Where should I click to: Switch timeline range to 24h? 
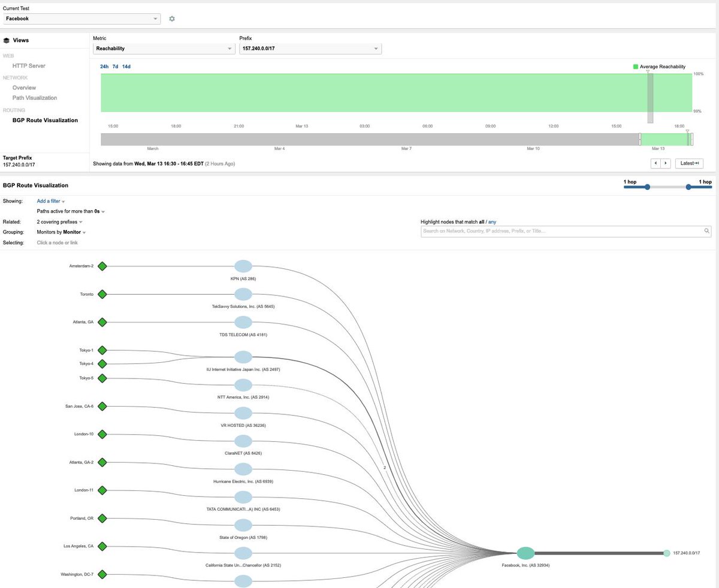point(104,66)
